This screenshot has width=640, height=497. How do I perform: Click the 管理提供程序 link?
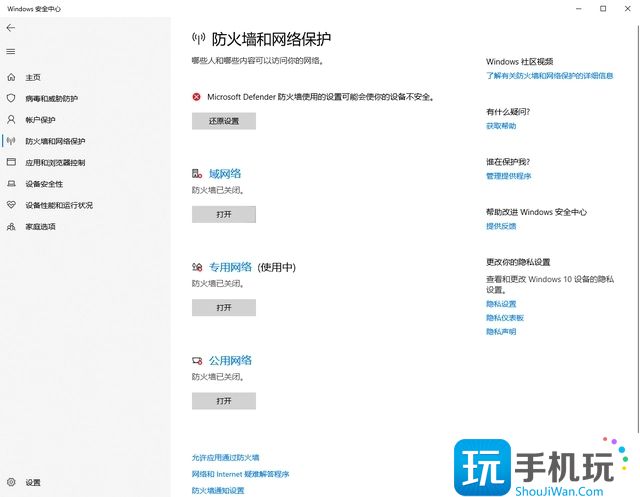tap(508, 176)
